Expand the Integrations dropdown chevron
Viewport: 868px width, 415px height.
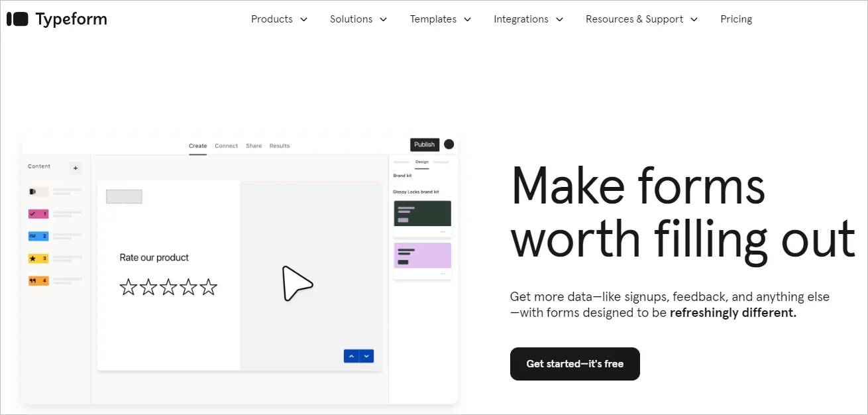tap(560, 20)
